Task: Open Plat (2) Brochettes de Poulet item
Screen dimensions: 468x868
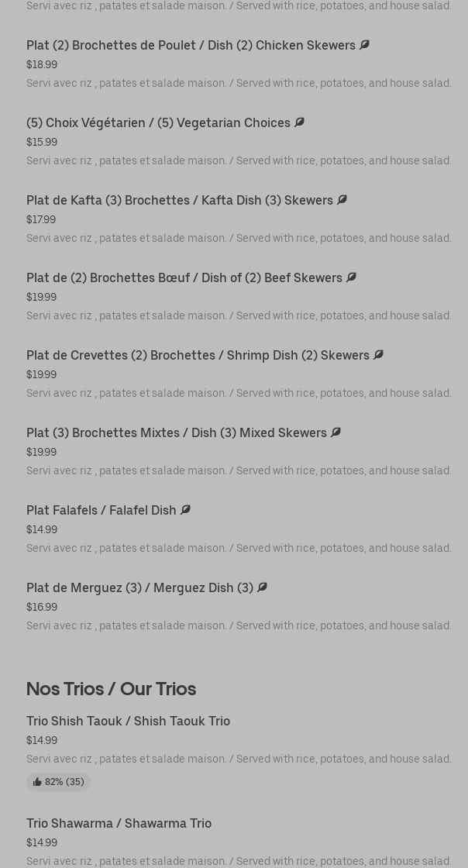Action: pos(191,45)
